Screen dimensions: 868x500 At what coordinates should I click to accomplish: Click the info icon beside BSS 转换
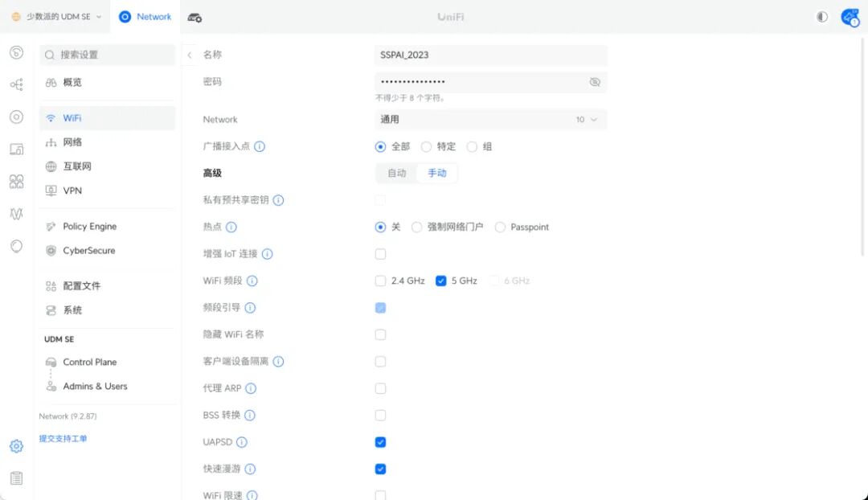click(x=250, y=416)
